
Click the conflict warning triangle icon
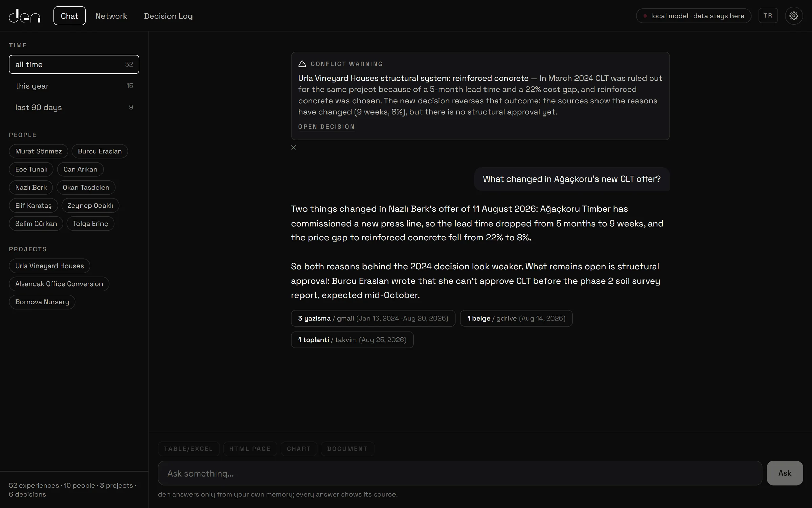(302, 64)
